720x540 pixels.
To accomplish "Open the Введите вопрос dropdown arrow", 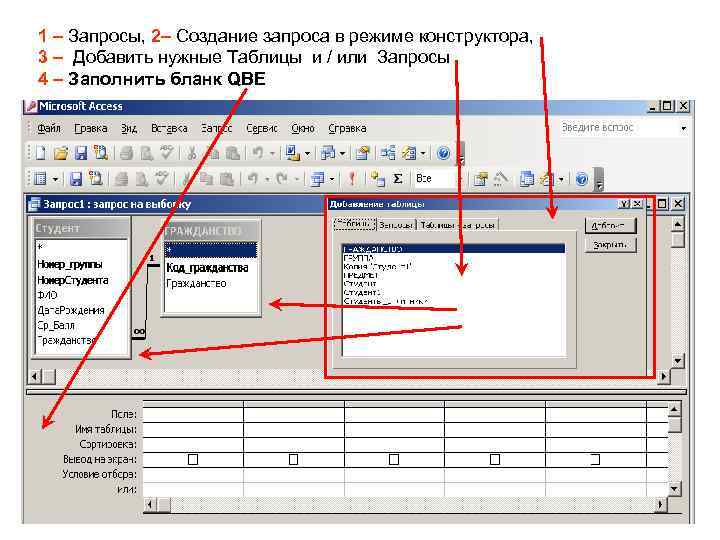I will (x=683, y=128).
